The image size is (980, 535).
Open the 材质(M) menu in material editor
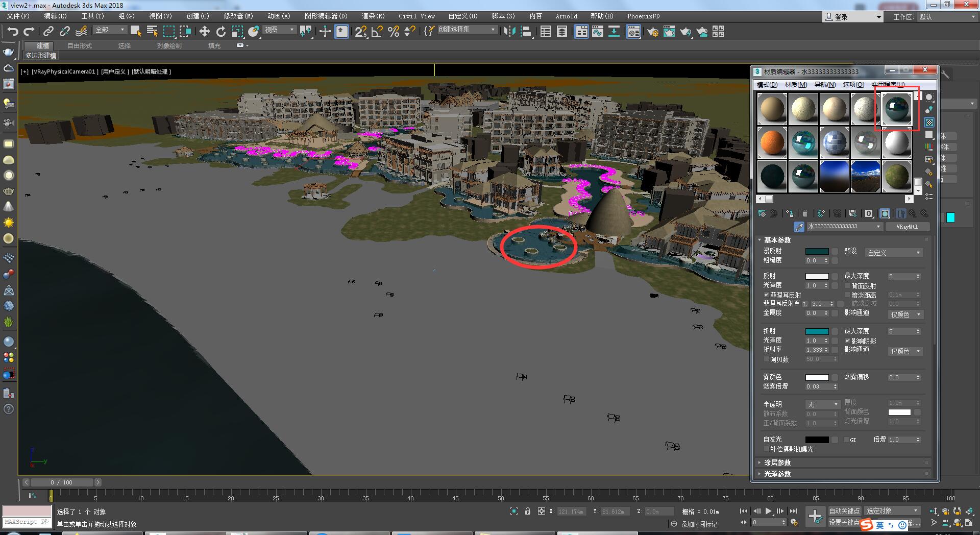pyautogui.click(x=796, y=85)
